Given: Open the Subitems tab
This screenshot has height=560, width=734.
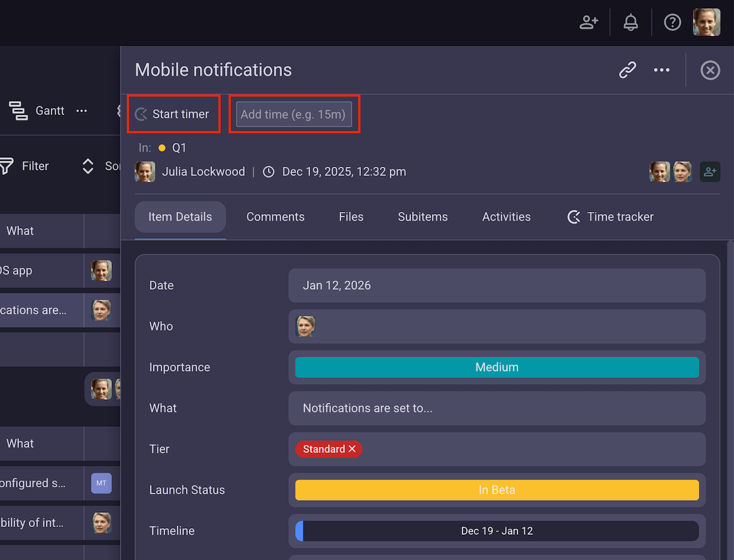Looking at the screenshot, I should pyautogui.click(x=423, y=216).
